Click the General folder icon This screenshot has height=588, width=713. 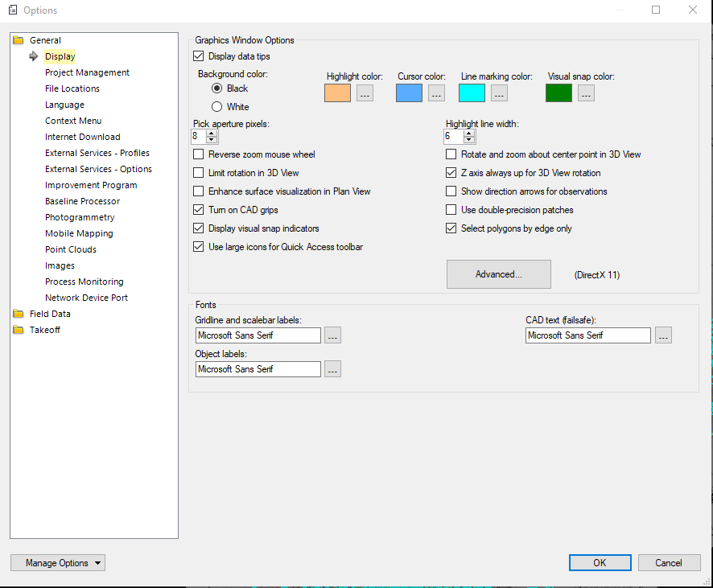(19, 40)
